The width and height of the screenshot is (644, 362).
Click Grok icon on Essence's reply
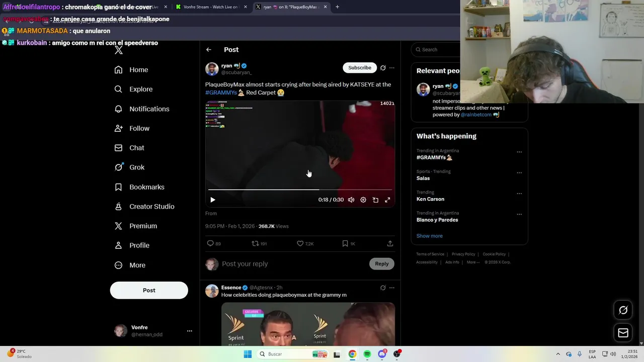tap(383, 288)
